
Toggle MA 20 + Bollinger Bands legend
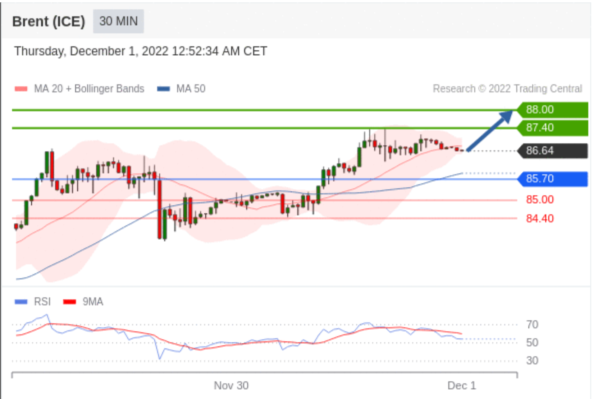(80, 89)
